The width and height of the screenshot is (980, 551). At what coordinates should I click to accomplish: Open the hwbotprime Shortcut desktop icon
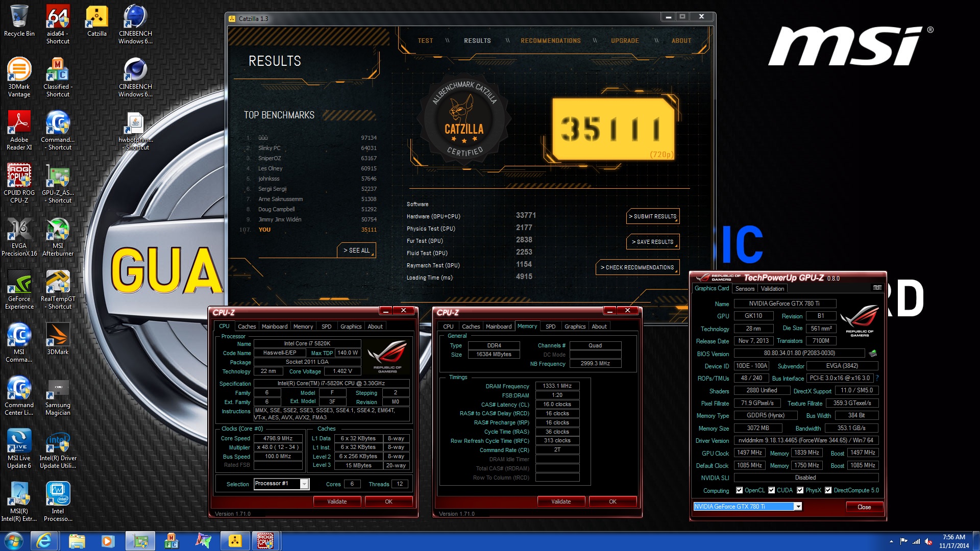(135, 130)
